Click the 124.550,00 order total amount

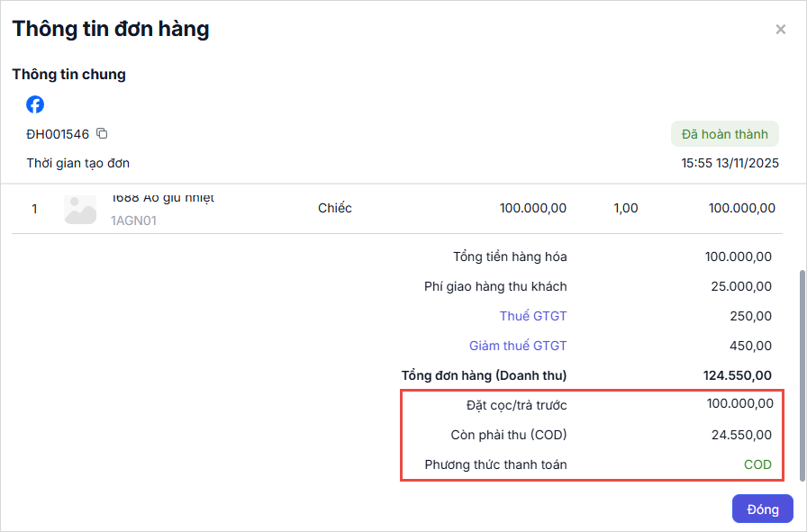pos(737,375)
